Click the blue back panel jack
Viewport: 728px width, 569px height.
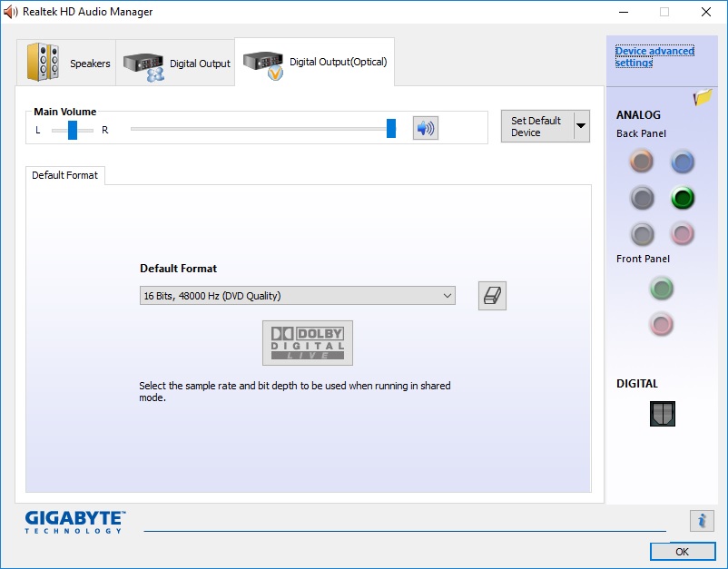(x=683, y=162)
